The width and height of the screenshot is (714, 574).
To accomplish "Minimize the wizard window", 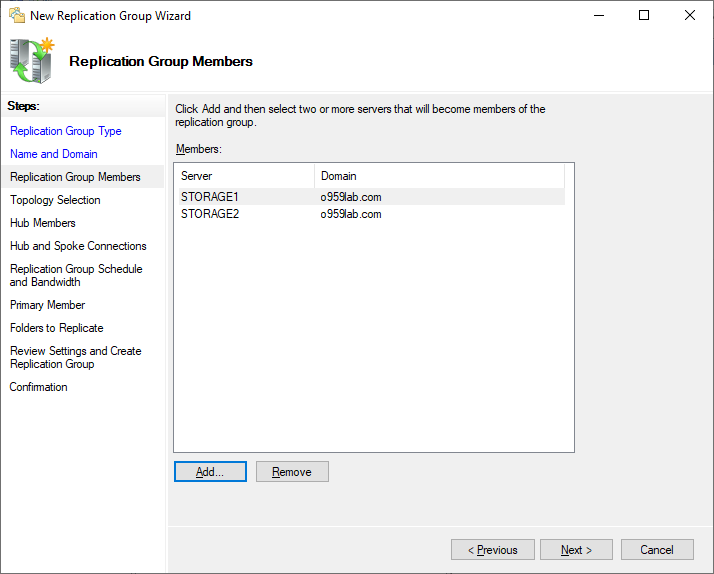I will tap(599, 15).
